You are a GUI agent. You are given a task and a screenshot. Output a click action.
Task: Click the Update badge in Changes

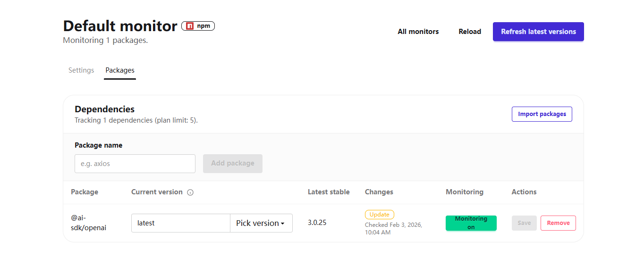[x=380, y=215]
